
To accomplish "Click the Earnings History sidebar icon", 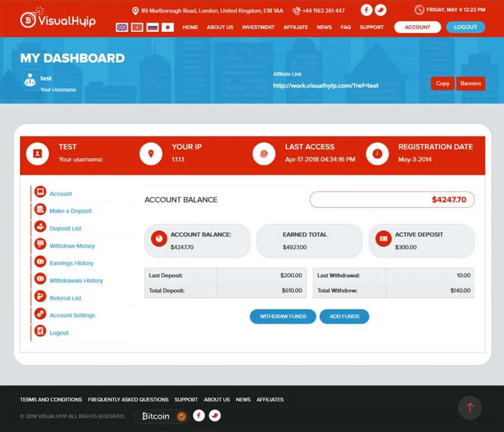I will [x=40, y=262].
